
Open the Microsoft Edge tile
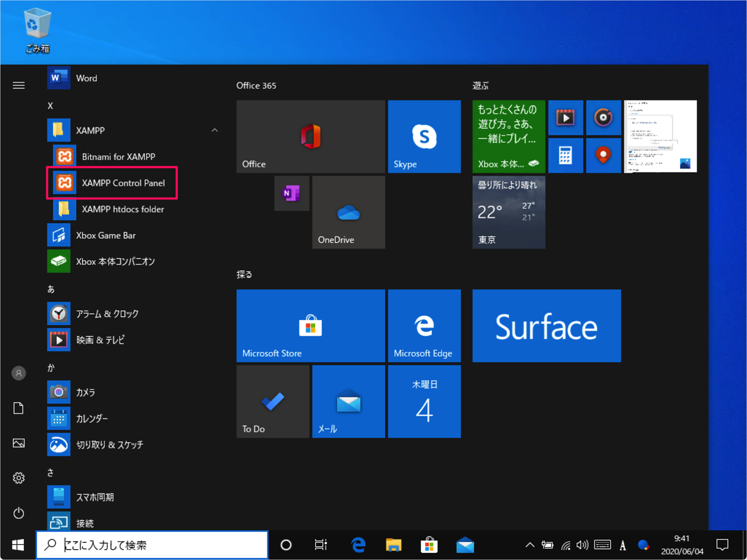click(x=424, y=326)
